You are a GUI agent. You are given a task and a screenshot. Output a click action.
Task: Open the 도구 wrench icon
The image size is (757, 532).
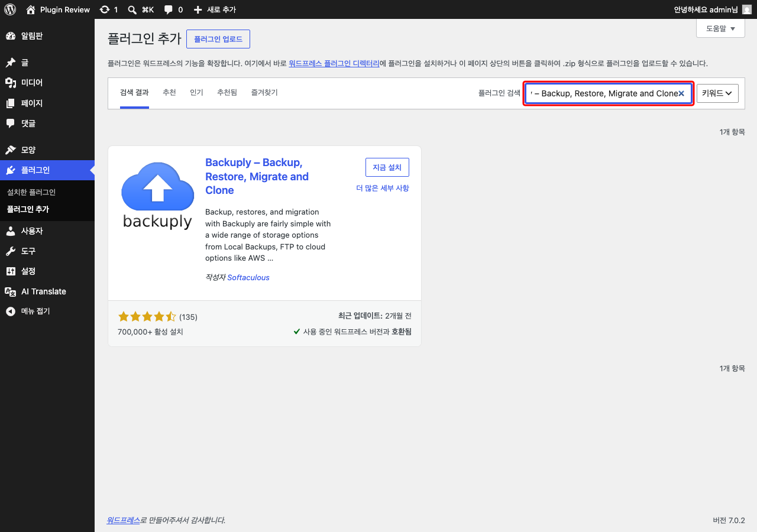click(11, 251)
